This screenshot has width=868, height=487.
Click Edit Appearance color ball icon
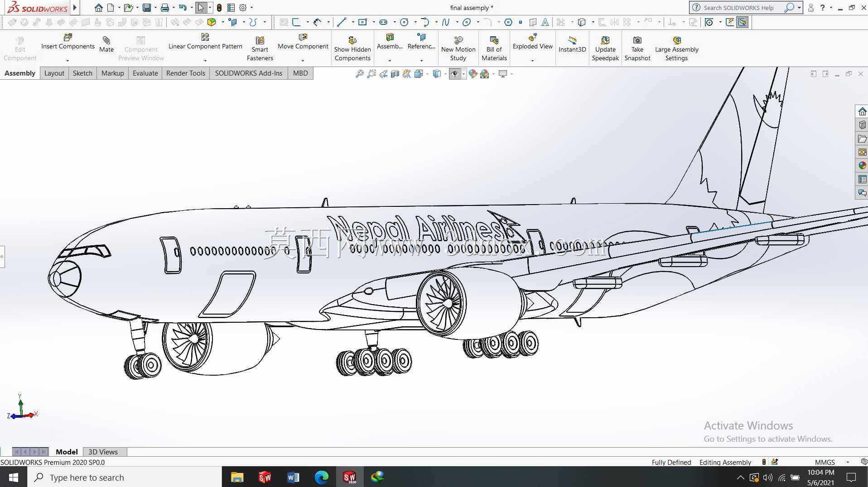tap(473, 74)
